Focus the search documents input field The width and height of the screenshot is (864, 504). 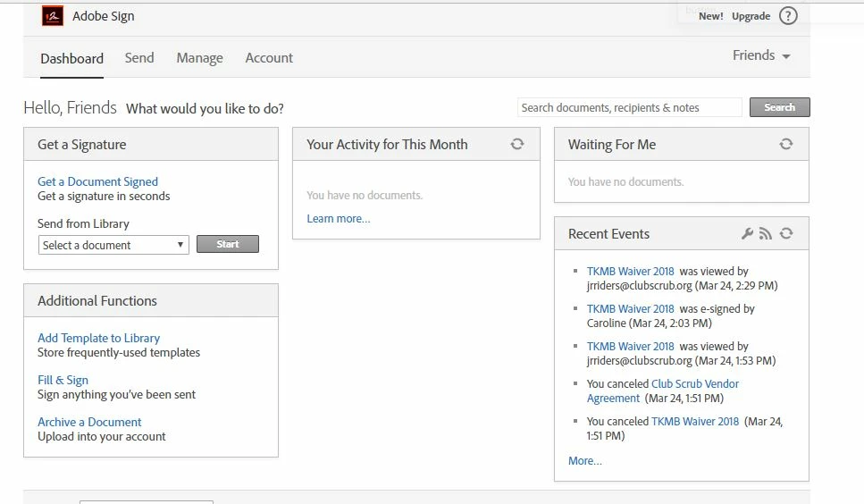point(630,107)
